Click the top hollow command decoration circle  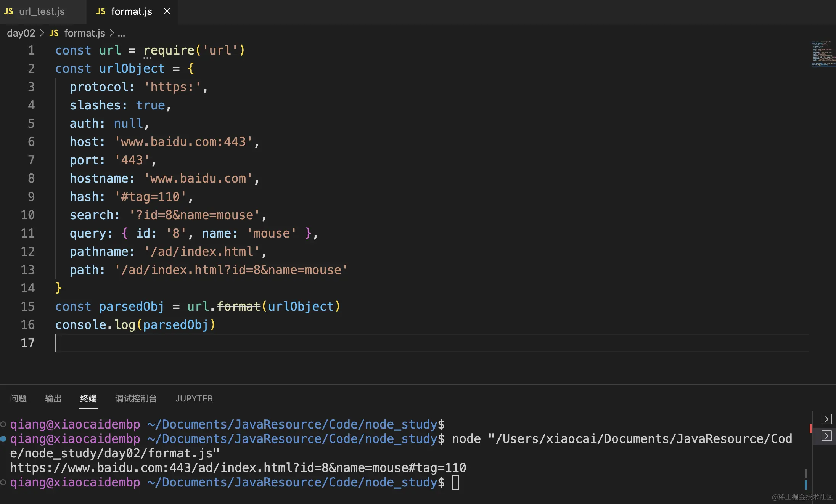(x=3, y=424)
